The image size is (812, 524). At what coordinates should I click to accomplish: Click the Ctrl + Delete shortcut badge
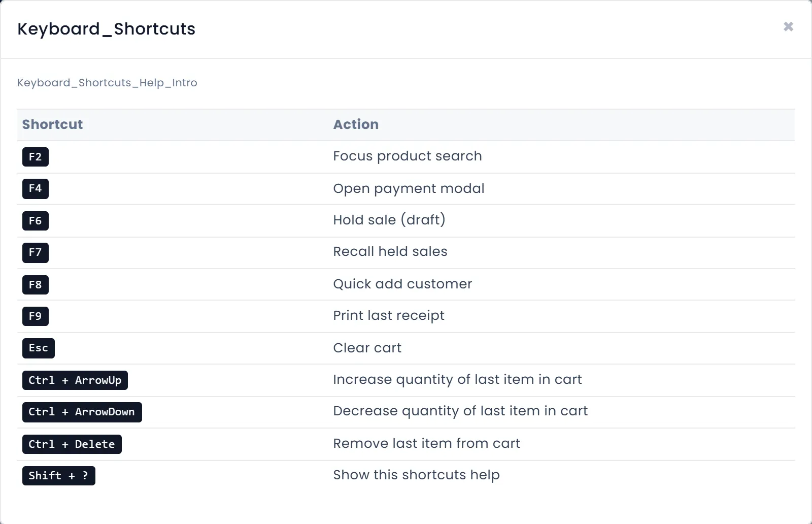point(72,444)
